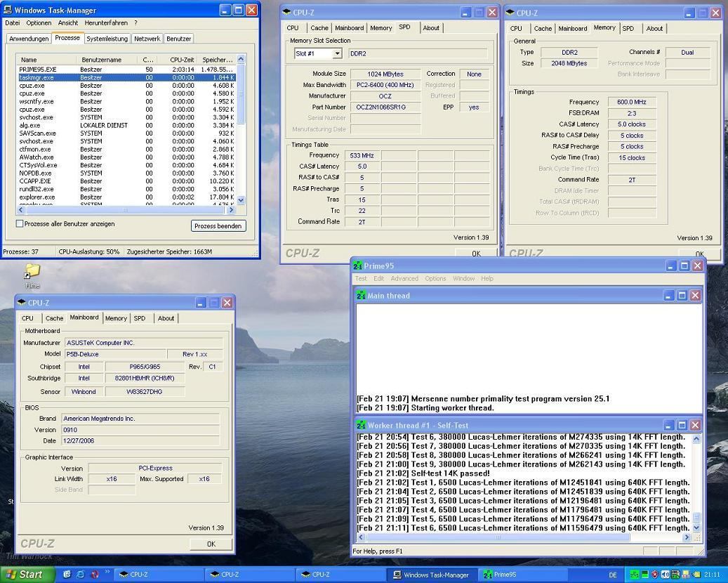Click OK in CPU-Z SPD window
Screen dimensions: 728x583
(x=476, y=253)
